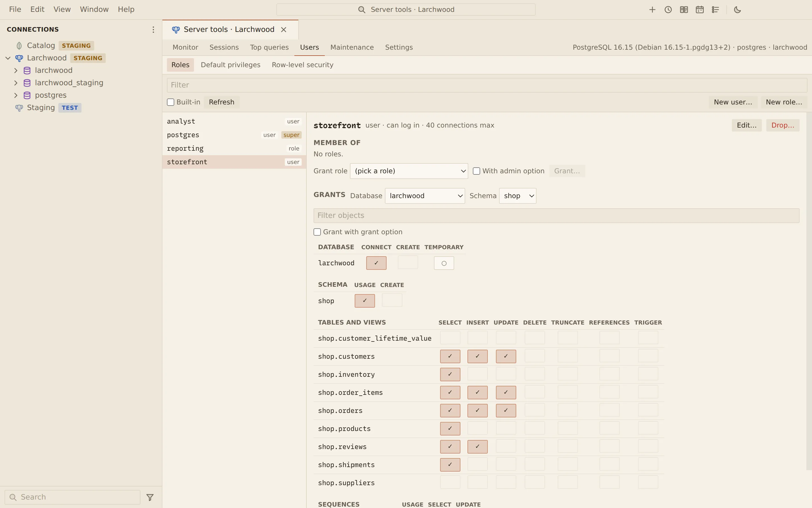Screen dimensions: 812x508
Task: Open the Maintenance tab
Action: 352,47
